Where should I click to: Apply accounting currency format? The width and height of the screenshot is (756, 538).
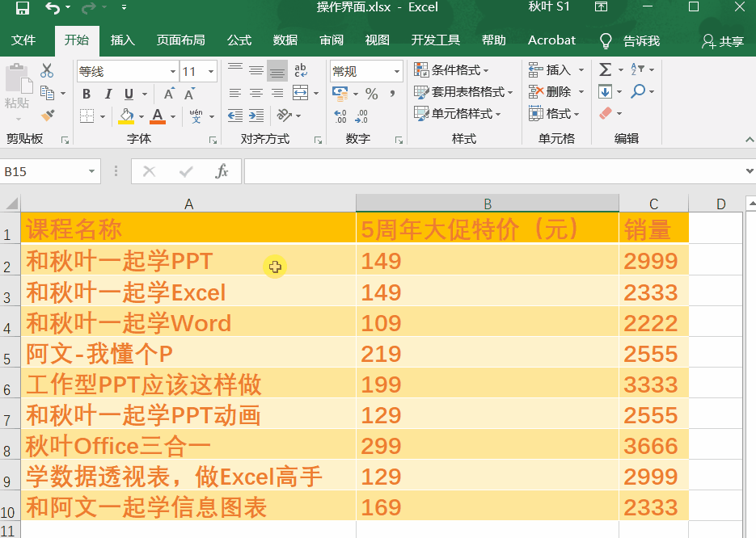point(340,94)
